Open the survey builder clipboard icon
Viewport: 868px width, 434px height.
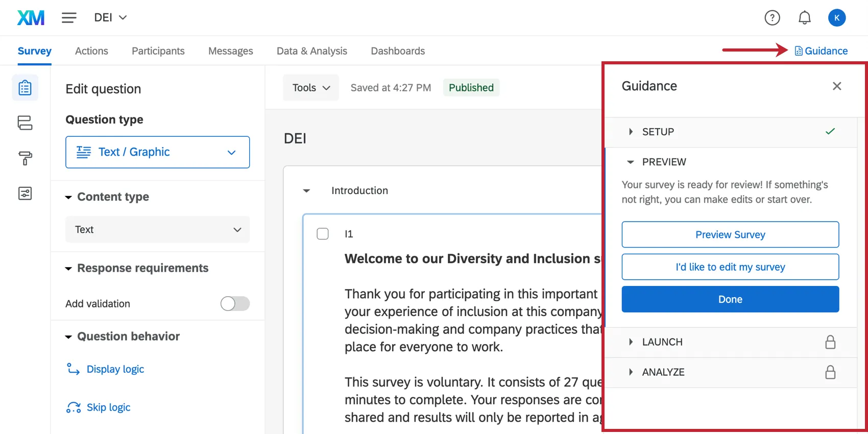25,88
